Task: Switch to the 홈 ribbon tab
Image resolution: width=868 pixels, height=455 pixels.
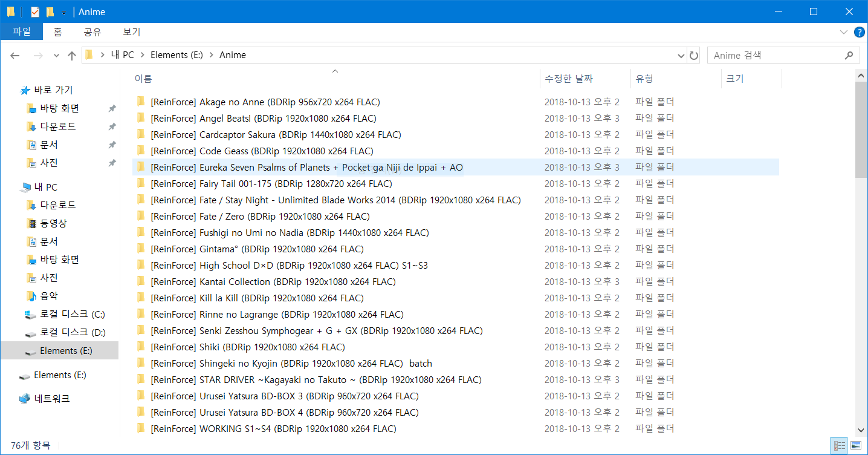Action: click(57, 32)
